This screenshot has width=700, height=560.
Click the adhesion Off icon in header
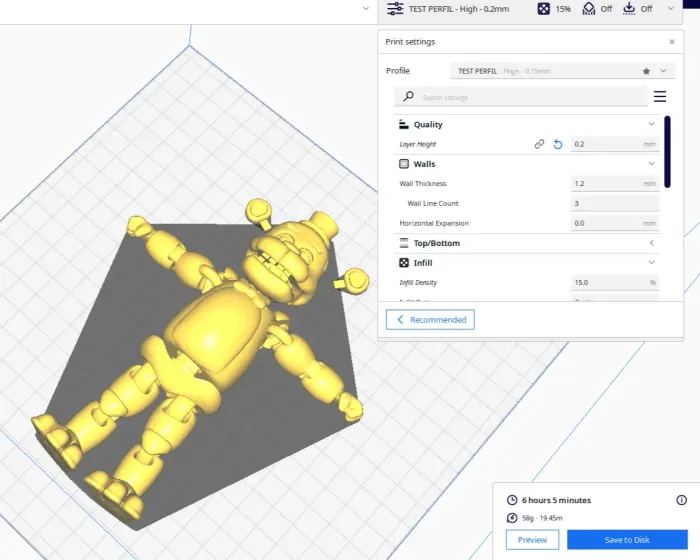[x=629, y=8]
